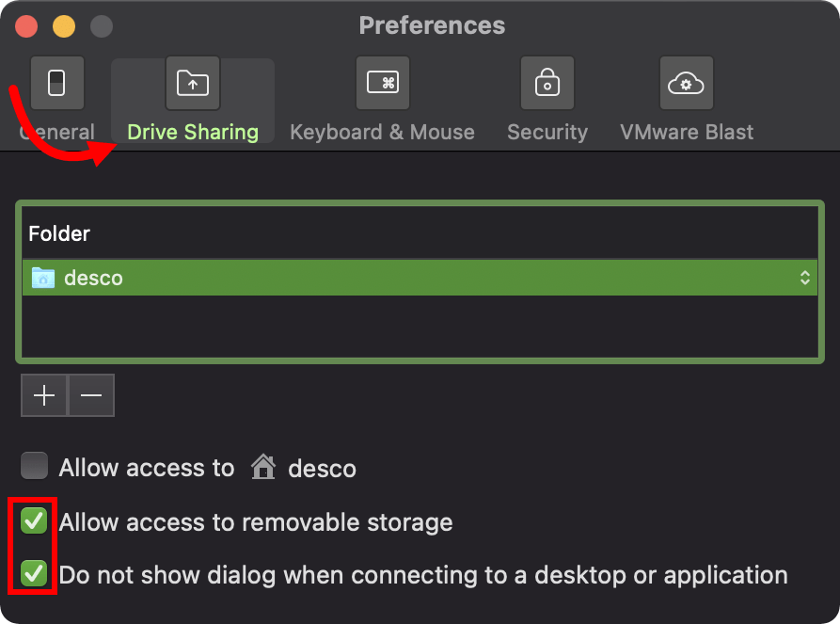Uncheck the connection dialog suppression option
This screenshot has width=840, height=624.
point(34,574)
